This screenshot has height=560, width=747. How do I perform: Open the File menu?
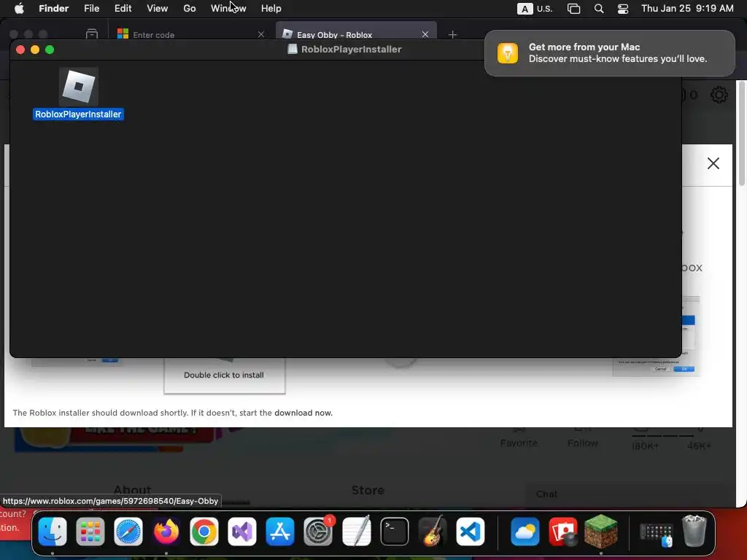[x=91, y=9]
